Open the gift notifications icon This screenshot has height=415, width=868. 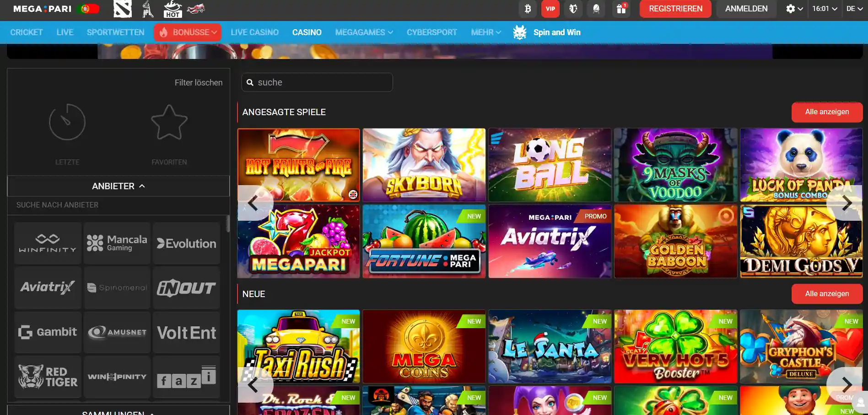point(621,9)
